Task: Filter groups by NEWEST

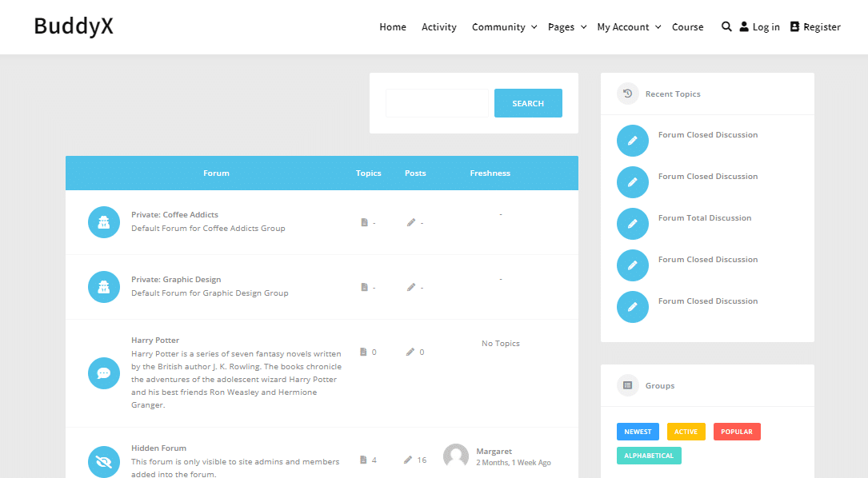Action: tap(638, 432)
